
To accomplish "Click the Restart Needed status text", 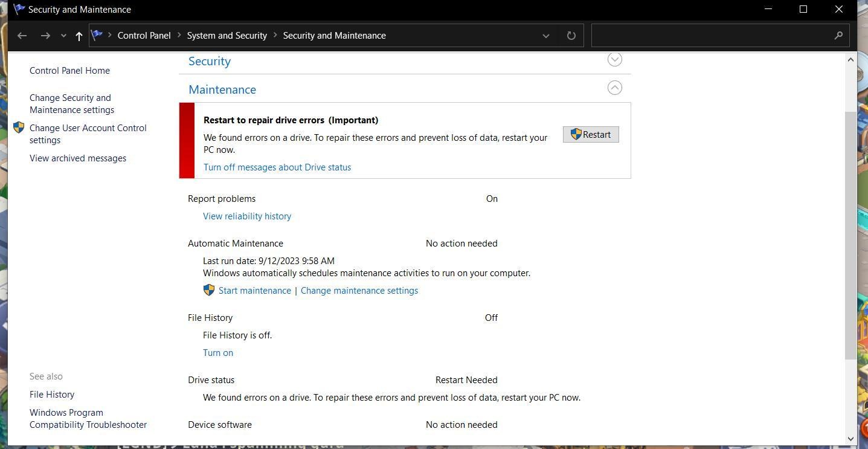I will pos(466,380).
